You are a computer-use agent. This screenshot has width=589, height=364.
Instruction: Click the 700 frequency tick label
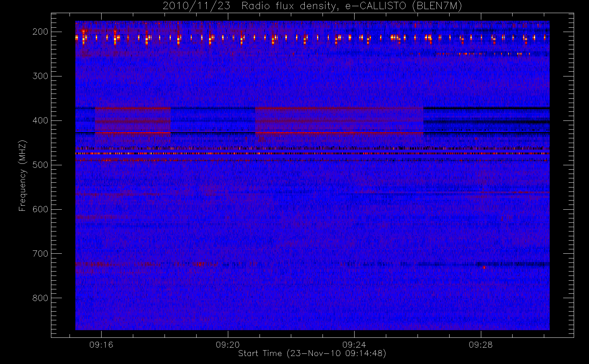(x=40, y=254)
